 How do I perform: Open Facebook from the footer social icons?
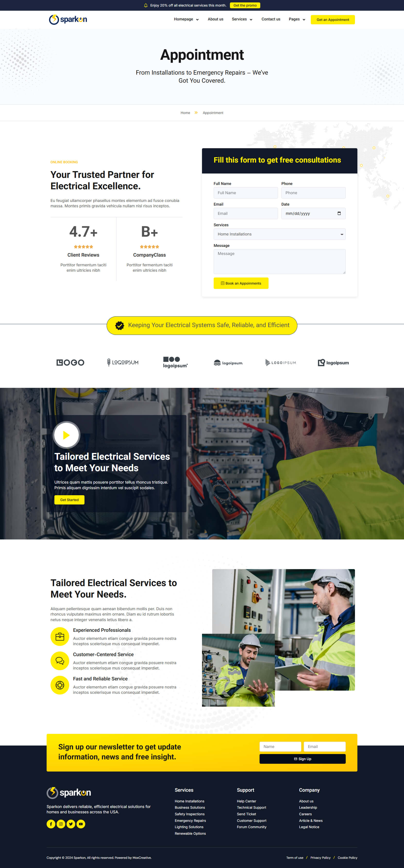[51, 824]
